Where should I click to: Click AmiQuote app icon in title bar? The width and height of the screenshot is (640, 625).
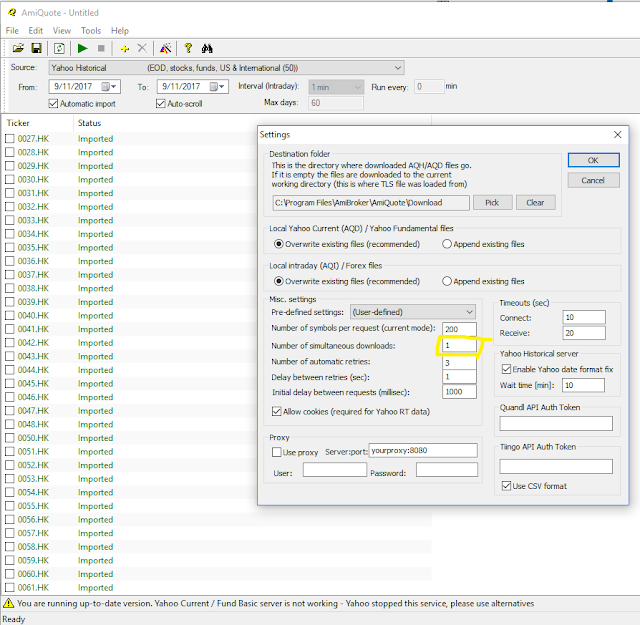[12, 13]
